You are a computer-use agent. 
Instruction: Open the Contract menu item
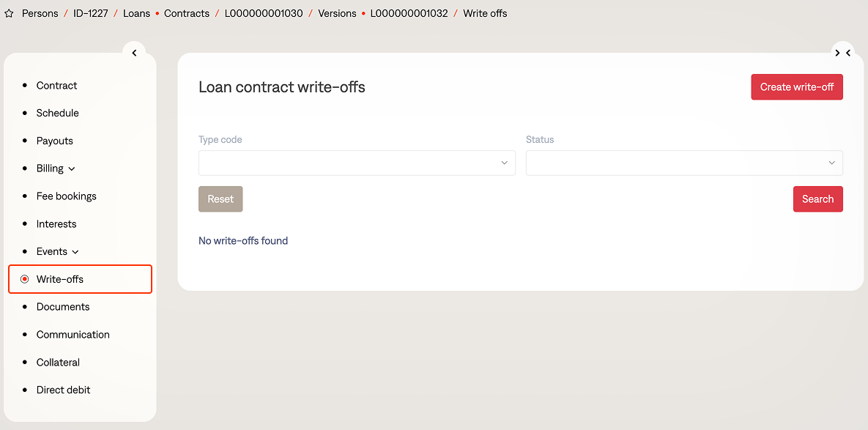point(56,86)
